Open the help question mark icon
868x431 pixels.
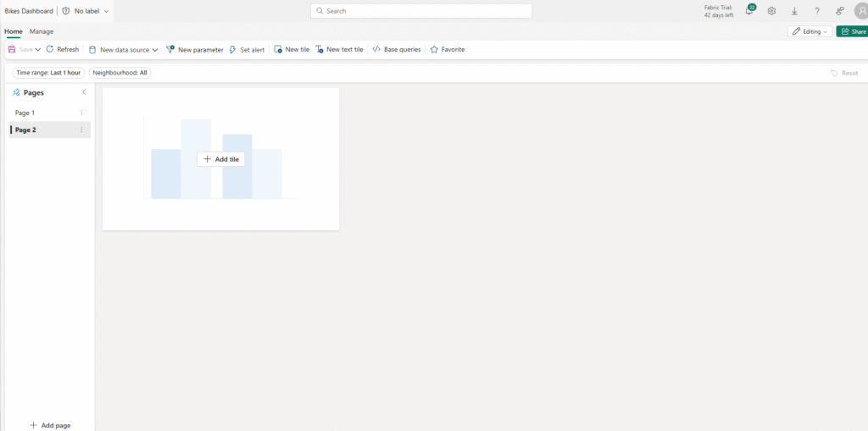point(817,11)
